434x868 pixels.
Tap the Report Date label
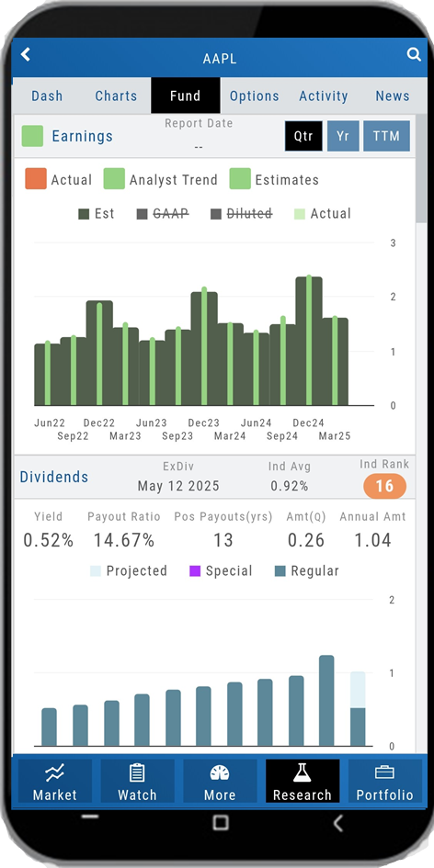(199, 123)
